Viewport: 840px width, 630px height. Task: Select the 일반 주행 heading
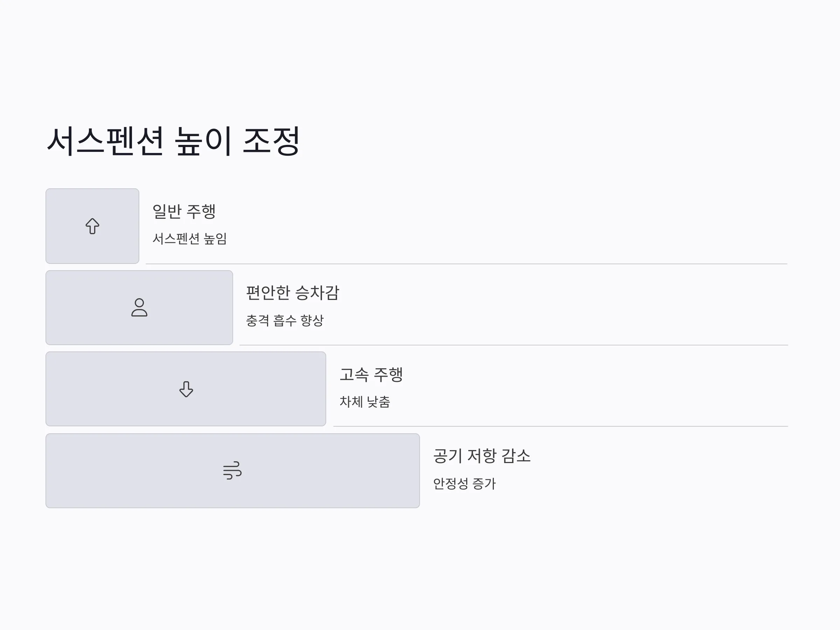point(184,211)
